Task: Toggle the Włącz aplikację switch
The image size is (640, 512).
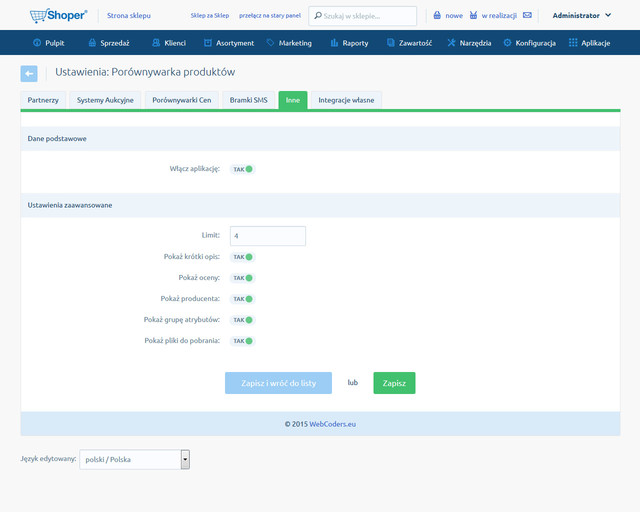Action: pos(243,169)
